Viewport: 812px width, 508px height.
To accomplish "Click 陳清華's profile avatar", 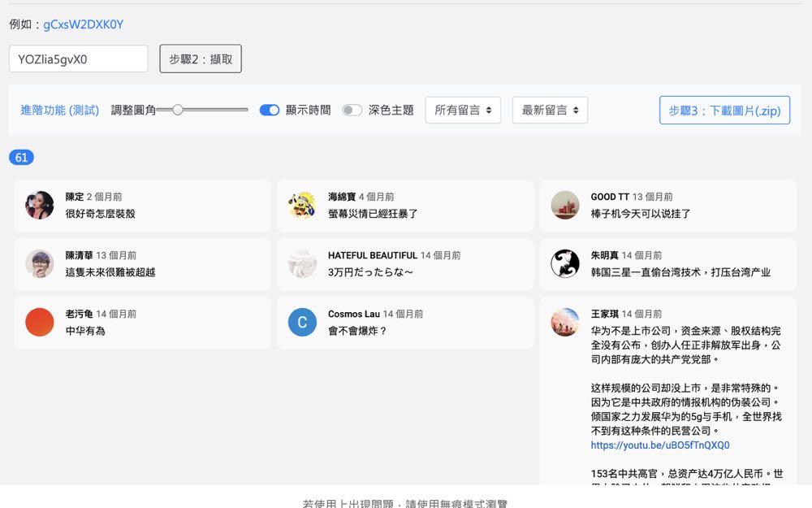I will tap(40, 264).
